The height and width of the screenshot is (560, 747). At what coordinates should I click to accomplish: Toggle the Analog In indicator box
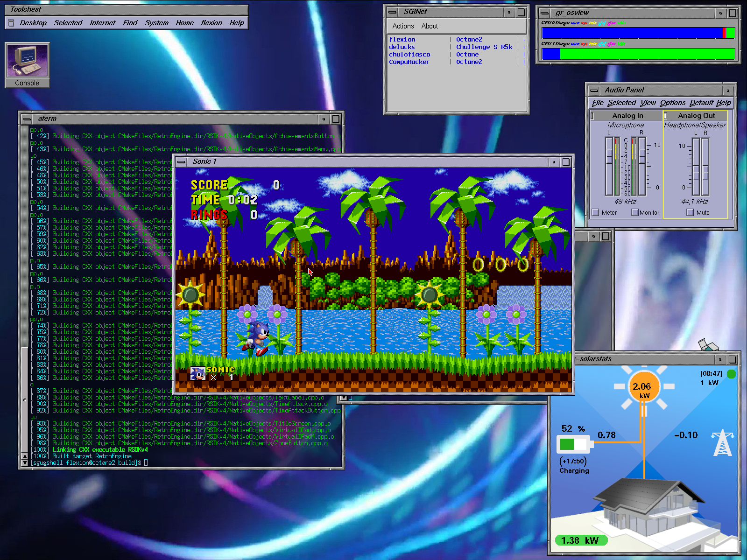[x=592, y=116]
